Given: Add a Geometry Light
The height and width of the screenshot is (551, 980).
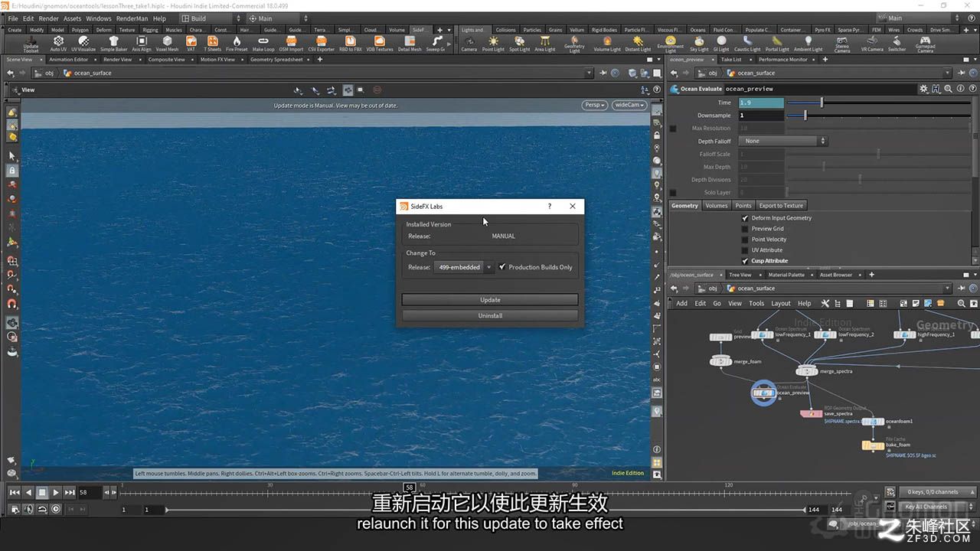Looking at the screenshot, I should tap(574, 44).
